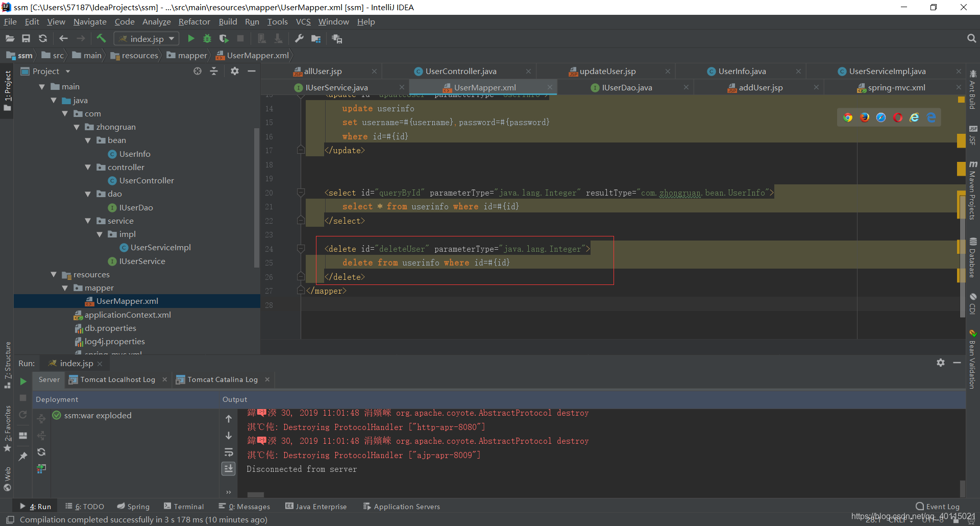Toggle the Database side tool window
The image size is (980, 526).
[973, 258]
